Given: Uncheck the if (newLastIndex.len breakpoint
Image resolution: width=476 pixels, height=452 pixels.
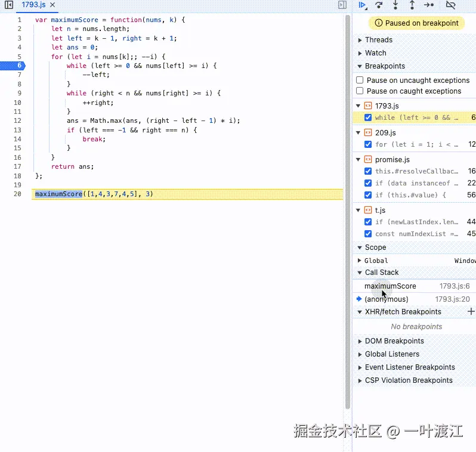Looking at the screenshot, I should pyautogui.click(x=368, y=222).
